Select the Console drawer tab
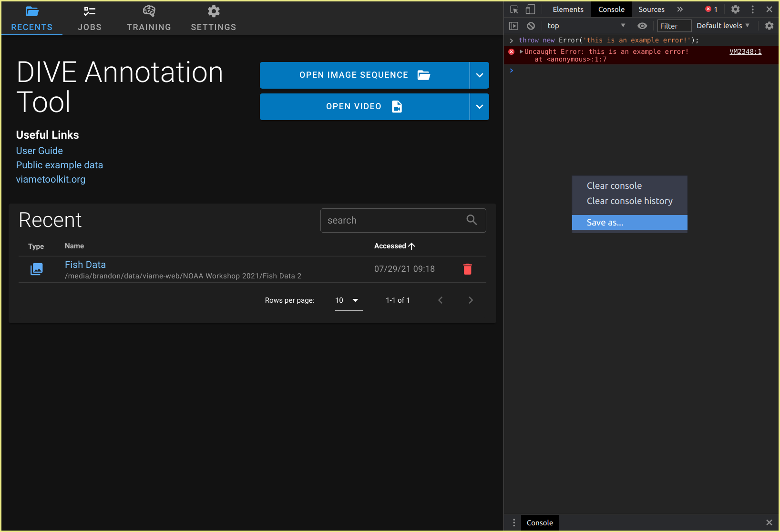The height and width of the screenshot is (532, 780). (540, 523)
